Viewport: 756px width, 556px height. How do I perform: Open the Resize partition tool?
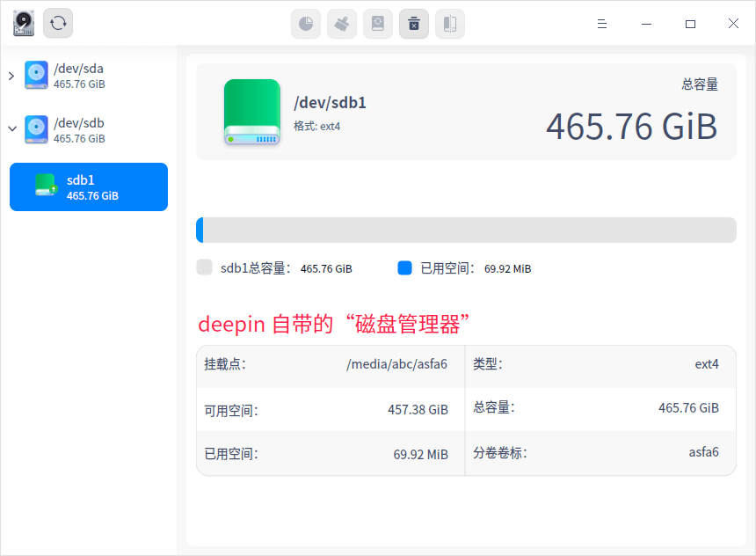450,24
